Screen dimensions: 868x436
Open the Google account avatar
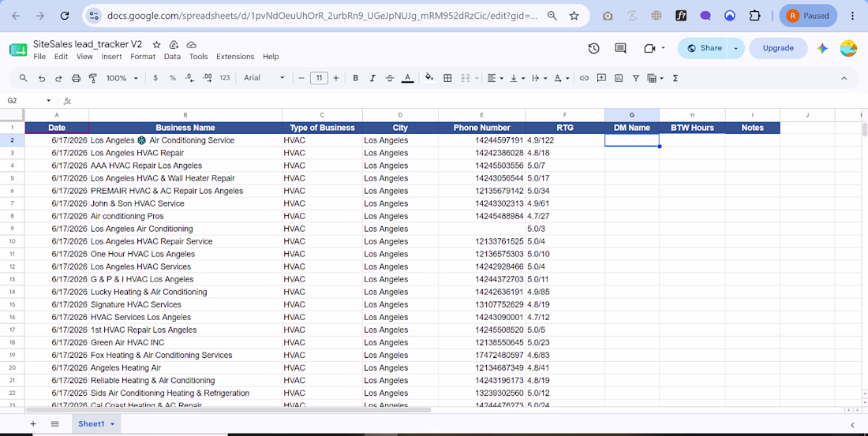tap(848, 48)
